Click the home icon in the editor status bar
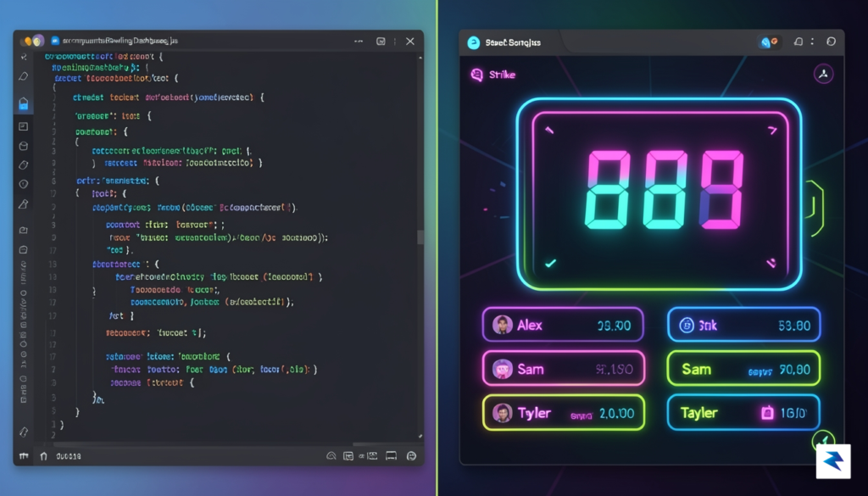This screenshot has width=868, height=496. (x=44, y=455)
